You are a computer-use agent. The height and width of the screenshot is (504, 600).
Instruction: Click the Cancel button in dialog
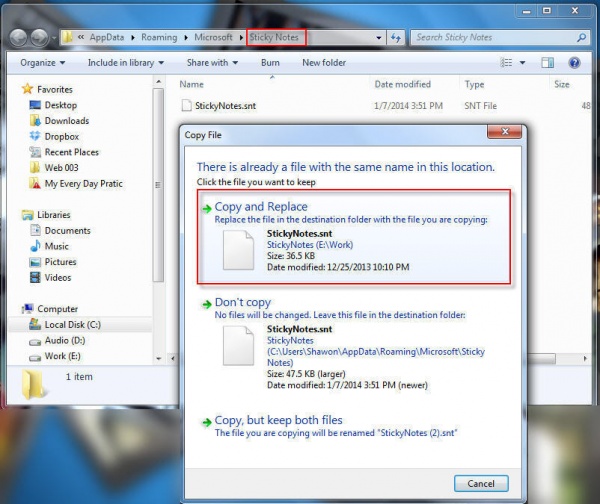coord(481,484)
